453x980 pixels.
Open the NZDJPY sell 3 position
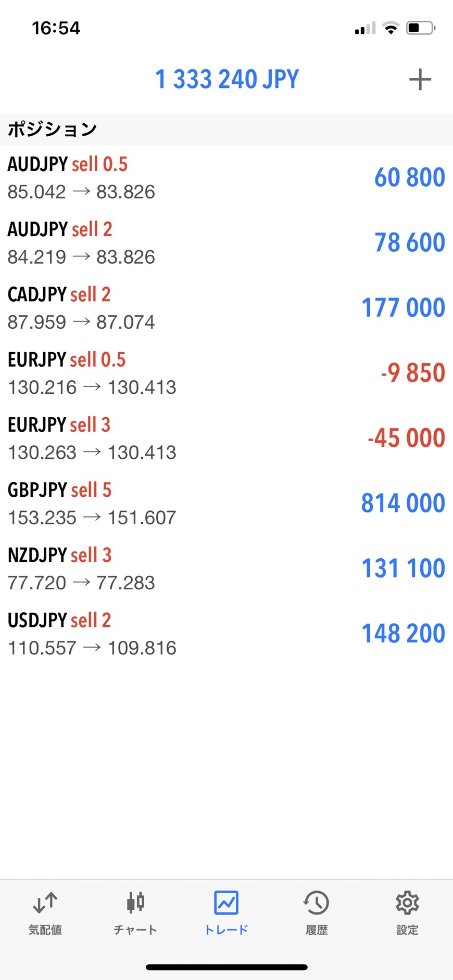point(227,568)
